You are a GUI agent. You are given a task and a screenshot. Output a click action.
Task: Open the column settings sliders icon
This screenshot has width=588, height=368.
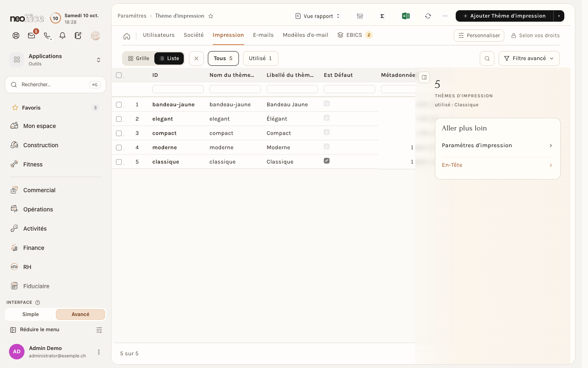[x=360, y=16]
